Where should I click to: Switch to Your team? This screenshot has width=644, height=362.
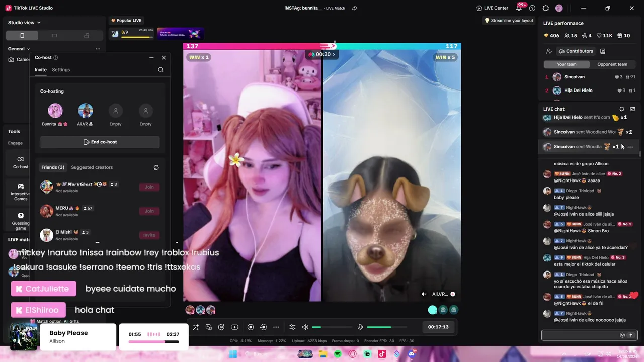(567, 64)
